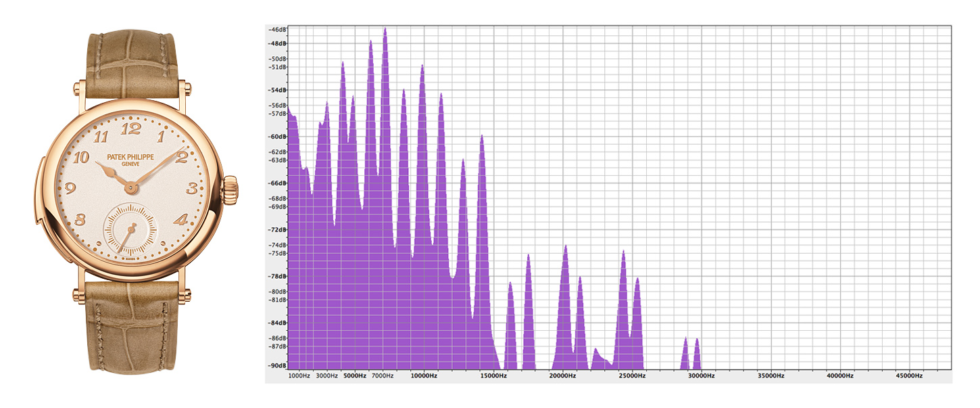Click the 5000Hz frequency label

pyautogui.click(x=355, y=376)
